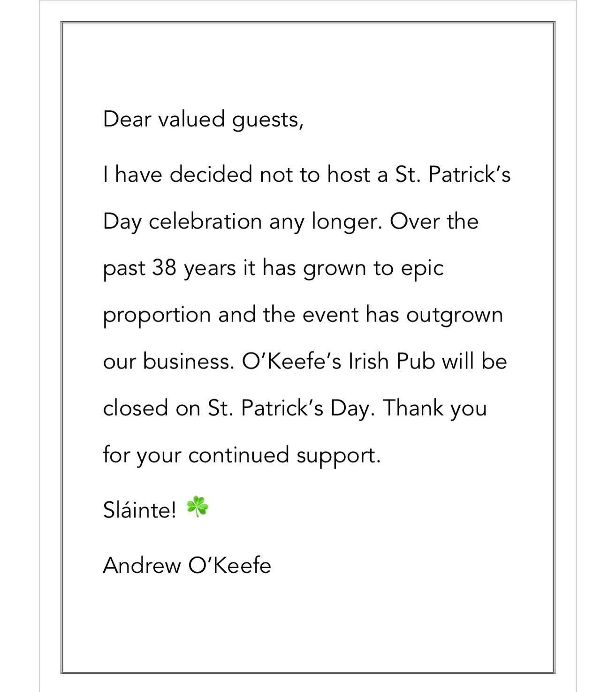Viewport: 616px width, 692px height.
Task: Click the words 'Over the'
Action: click(434, 221)
